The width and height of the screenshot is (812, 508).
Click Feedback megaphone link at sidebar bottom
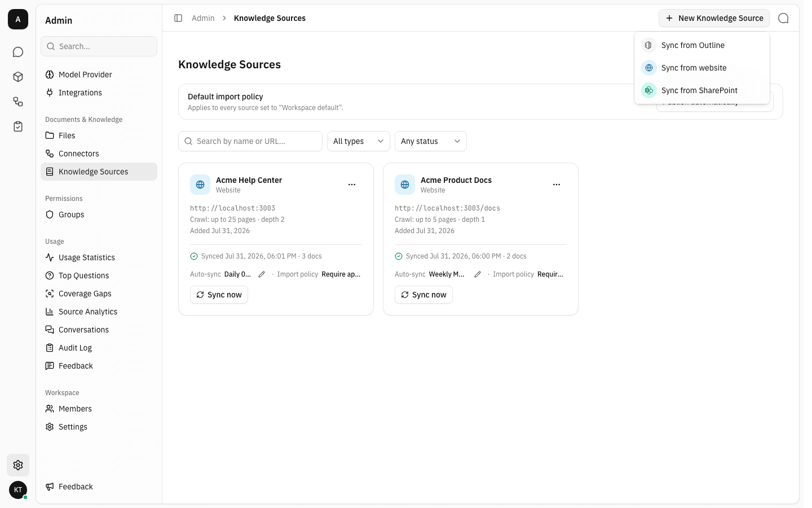coord(99,487)
